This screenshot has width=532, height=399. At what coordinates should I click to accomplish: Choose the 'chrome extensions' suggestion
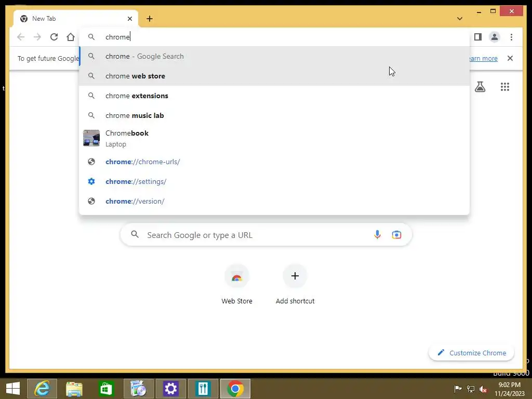[274, 96]
